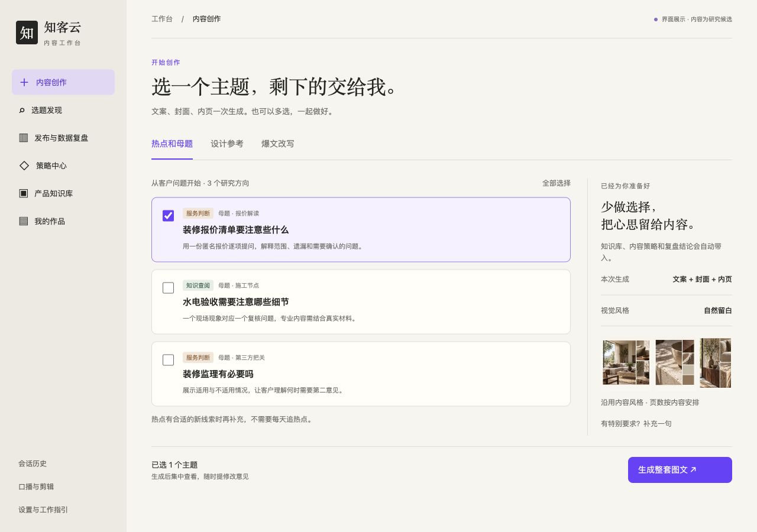Click the lined icon for 我的作品
The width and height of the screenshot is (757, 532).
click(x=24, y=221)
